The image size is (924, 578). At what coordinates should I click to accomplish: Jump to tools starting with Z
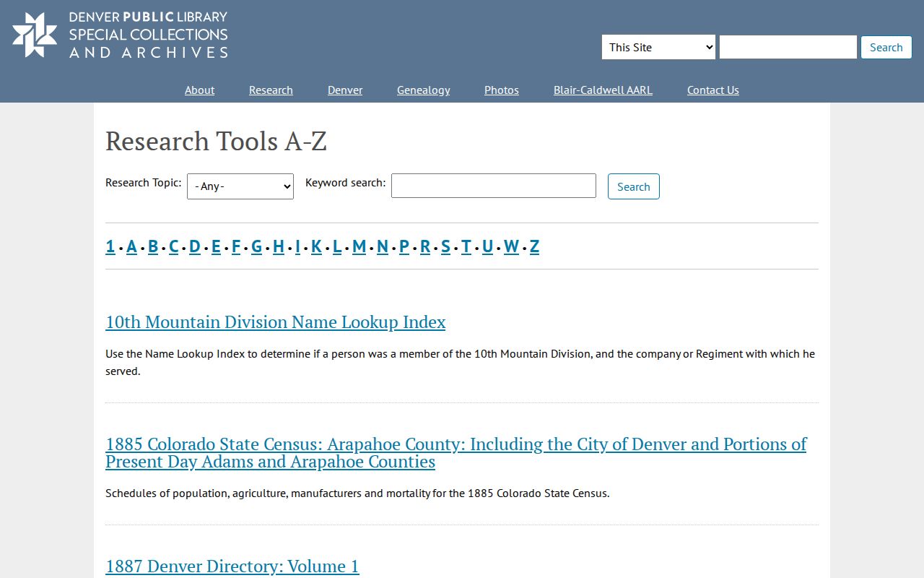(x=535, y=246)
